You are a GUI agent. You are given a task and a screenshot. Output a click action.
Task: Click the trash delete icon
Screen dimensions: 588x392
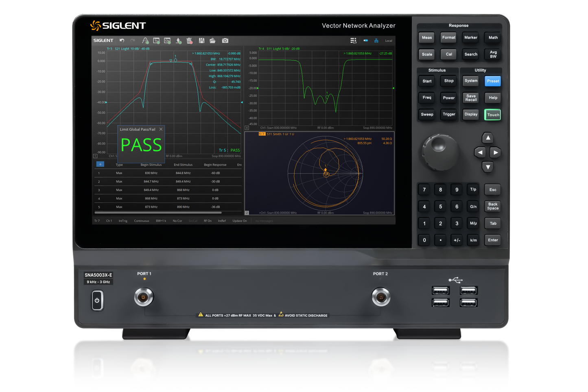tap(190, 41)
